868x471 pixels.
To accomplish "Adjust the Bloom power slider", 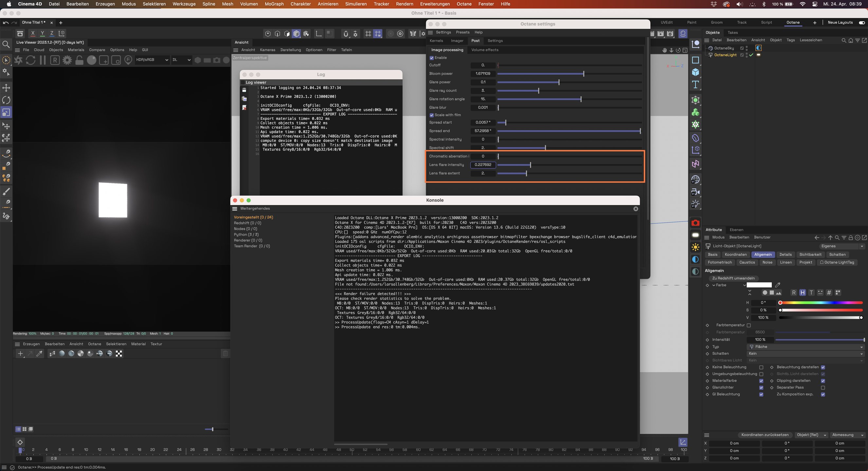I will [x=583, y=74].
